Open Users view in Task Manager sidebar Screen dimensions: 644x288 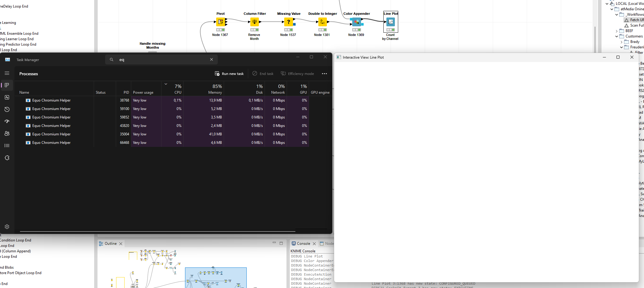click(x=7, y=134)
